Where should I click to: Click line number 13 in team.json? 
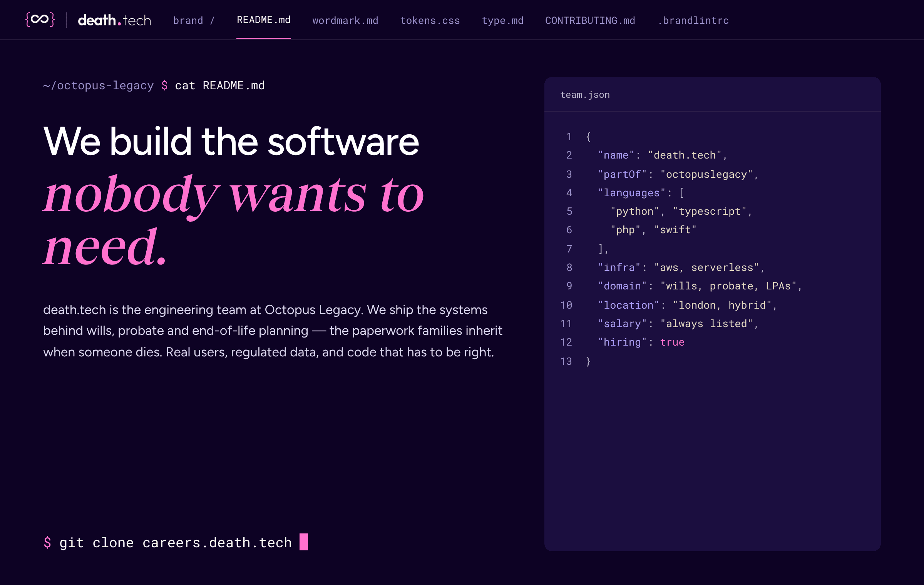click(566, 361)
